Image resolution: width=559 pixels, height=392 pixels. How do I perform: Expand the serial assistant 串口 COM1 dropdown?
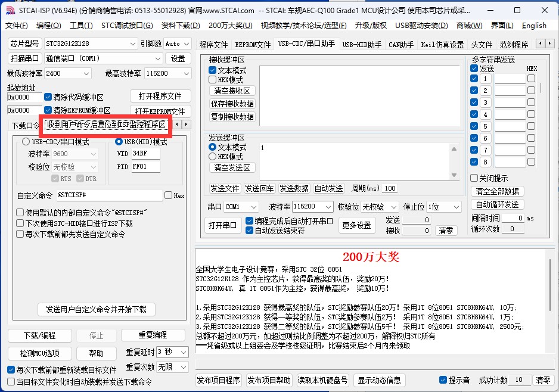[x=241, y=207]
